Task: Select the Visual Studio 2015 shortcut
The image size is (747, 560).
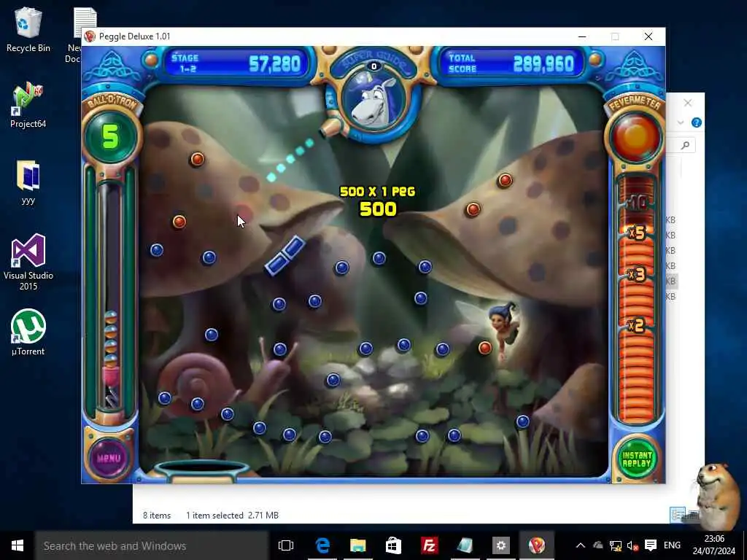Action: pyautogui.click(x=28, y=262)
